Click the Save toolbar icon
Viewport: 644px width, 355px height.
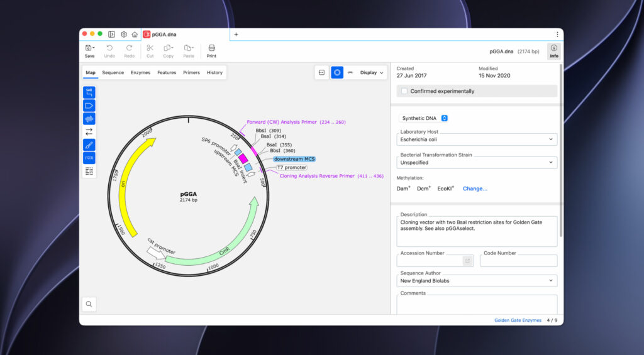89,52
